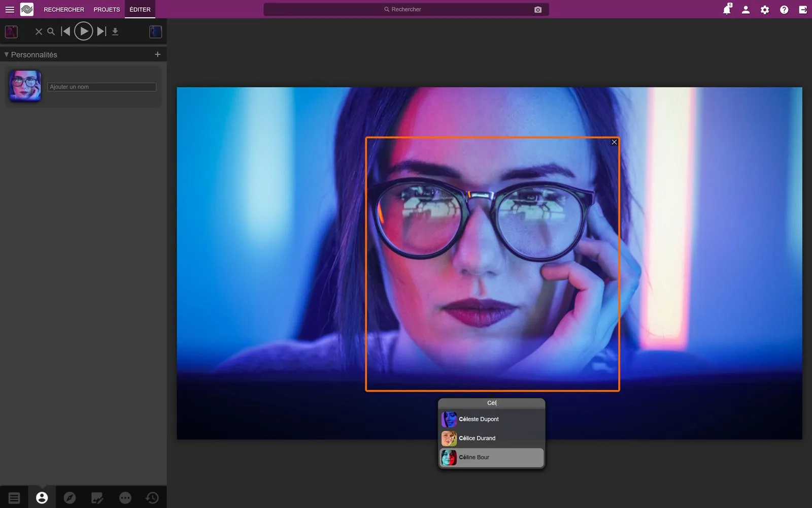The width and height of the screenshot is (812, 508).
Task: Choose Céleste Dupont suggestion
Action: point(491,419)
